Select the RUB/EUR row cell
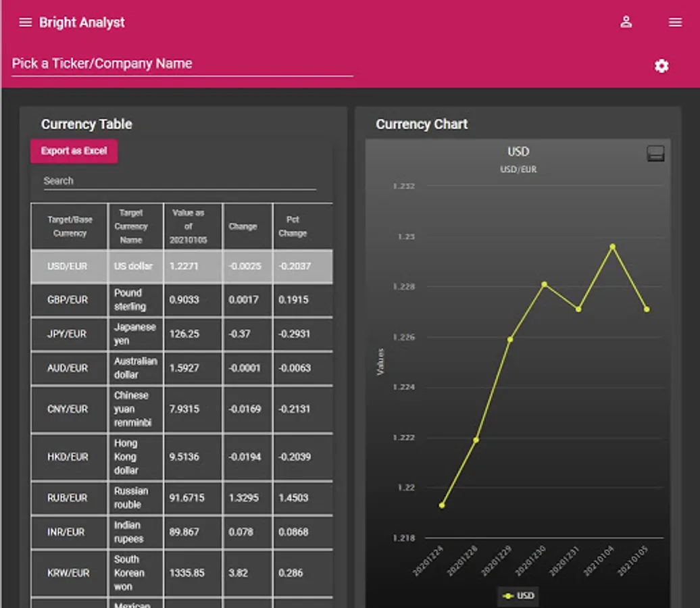This screenshot has height=608, width=700. tap(70, 498)
